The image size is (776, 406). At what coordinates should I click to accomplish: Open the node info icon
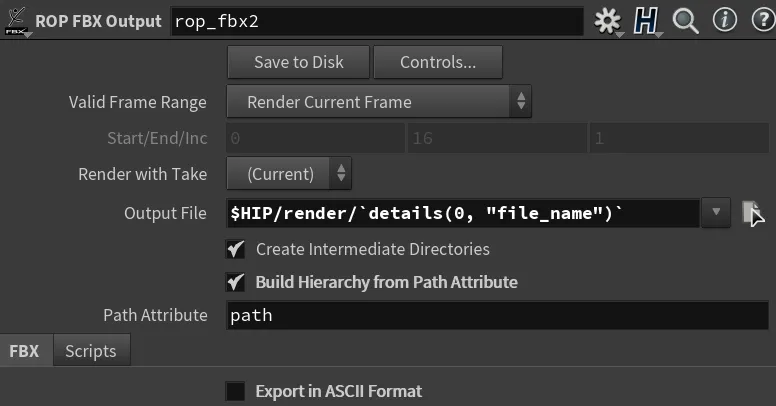(x=725, y=20)
